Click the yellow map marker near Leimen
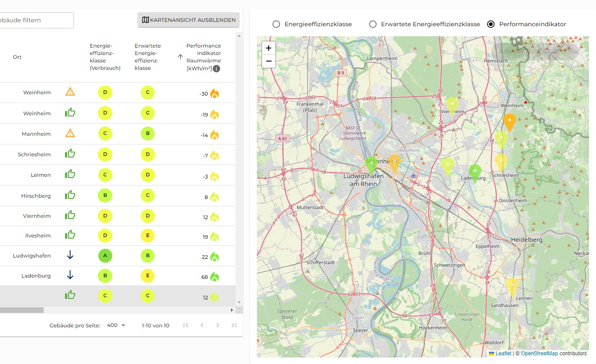596x364 pixels. pos(512,286)
